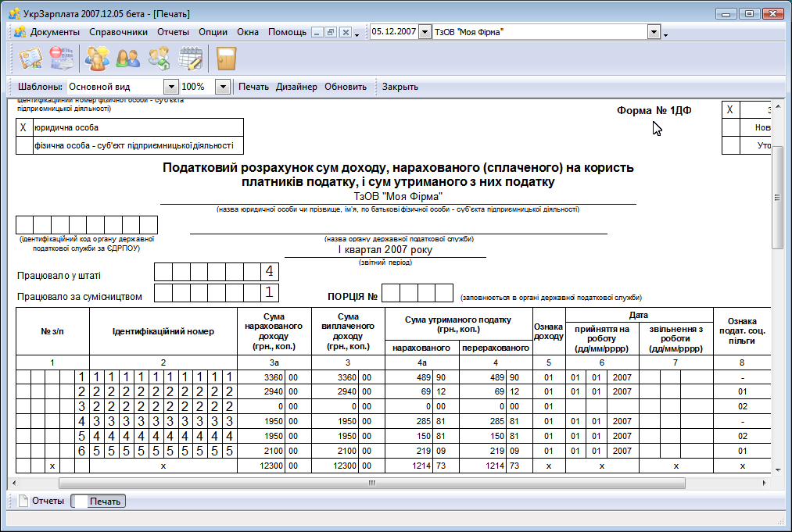
Task: Click the ID card toolbar icon
Action: (x=30, y=59)
